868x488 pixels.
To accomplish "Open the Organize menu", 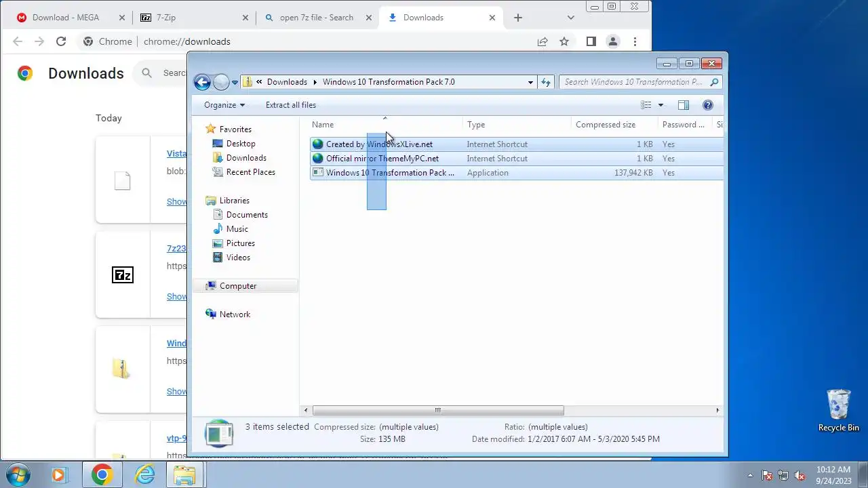I will point(224,105).
